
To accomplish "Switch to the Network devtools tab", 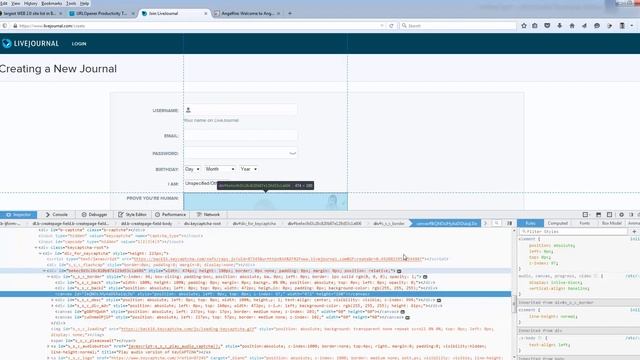I will pos(208,214).
